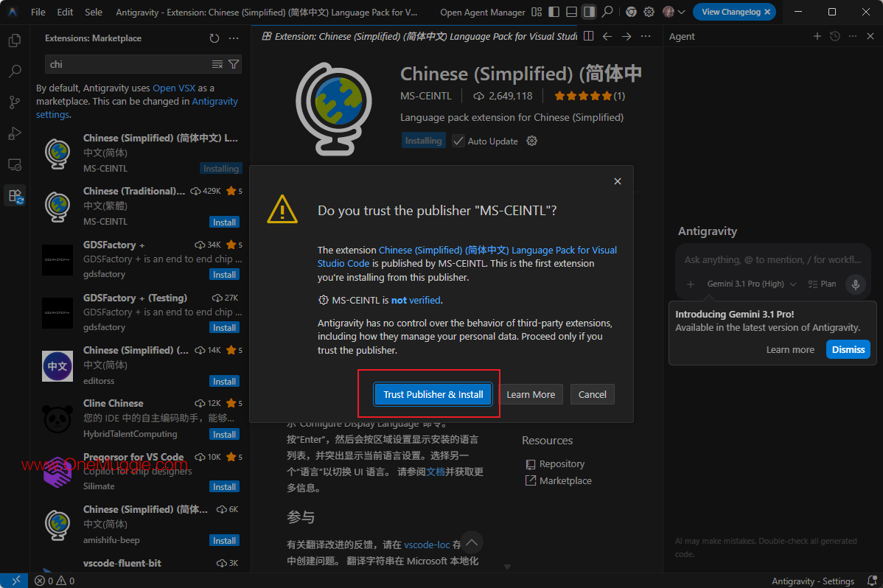Toggle primary side bar visibility
Screen dimensions: 883x588
554,12
